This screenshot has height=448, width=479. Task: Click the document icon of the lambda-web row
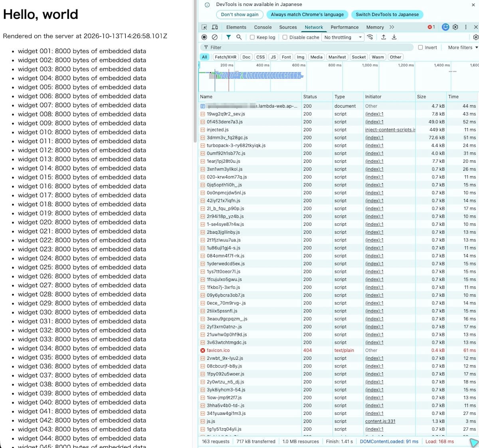[x=203, y=106]
